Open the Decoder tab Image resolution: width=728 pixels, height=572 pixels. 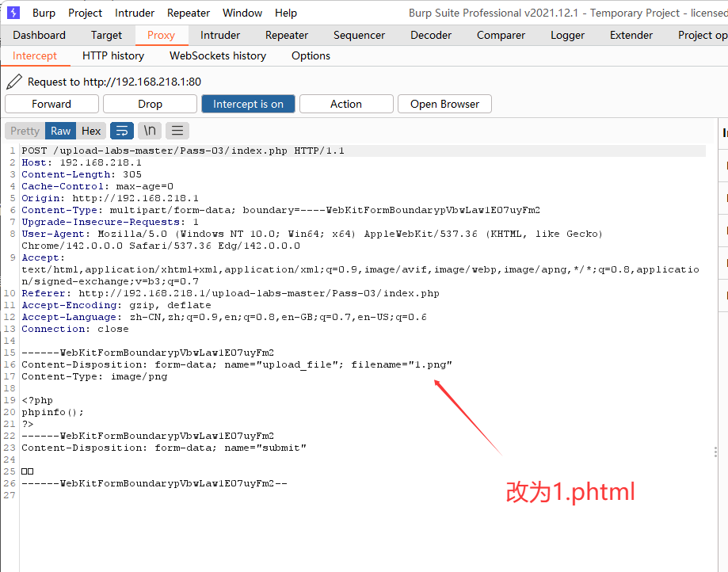pos(431,36)
